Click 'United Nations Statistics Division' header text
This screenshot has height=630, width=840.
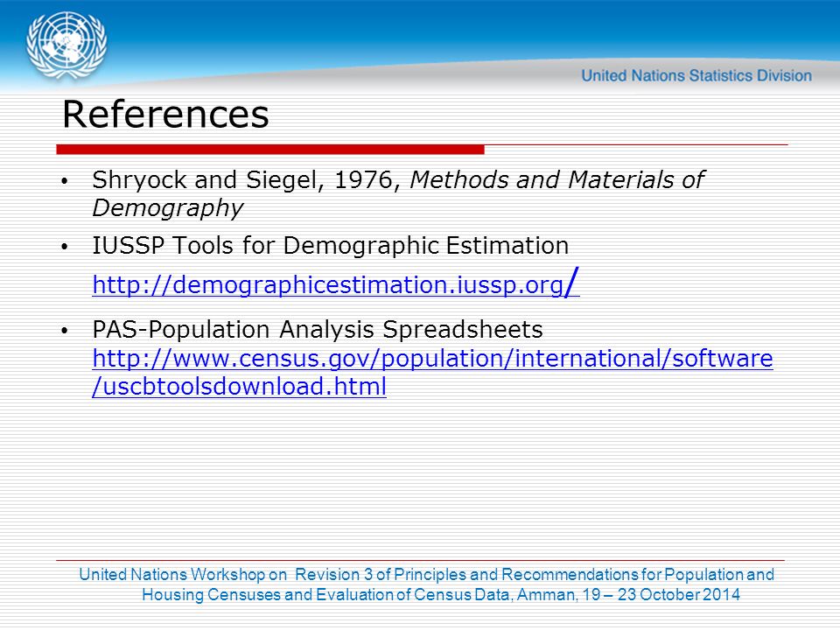pyautogui.click(x=696, y=75)
